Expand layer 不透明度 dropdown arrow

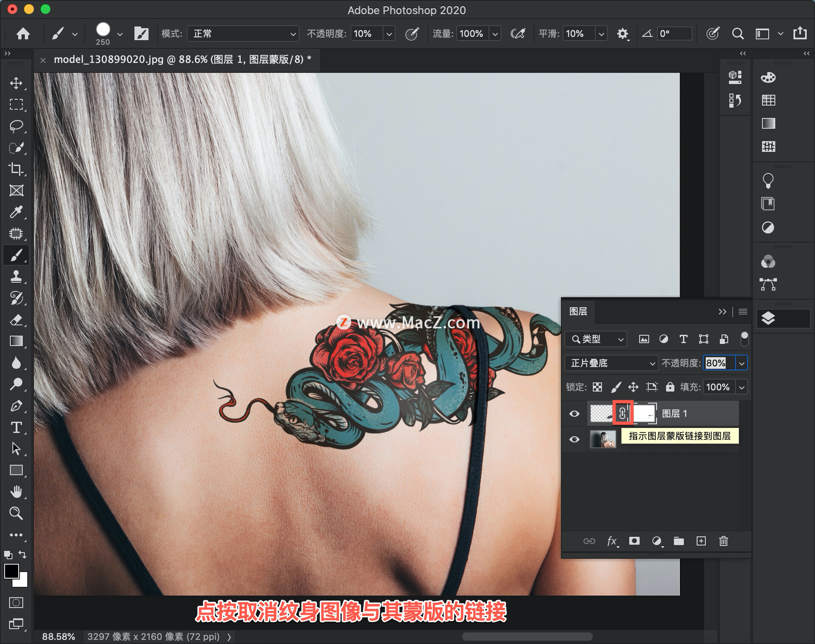(742, 363)
